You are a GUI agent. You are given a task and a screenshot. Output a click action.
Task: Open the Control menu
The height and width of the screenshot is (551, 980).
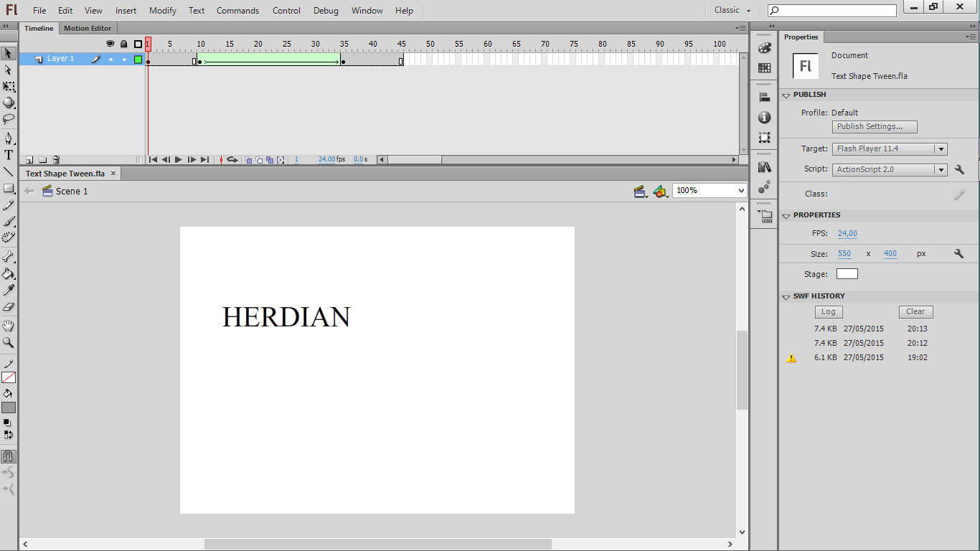pos(286,11)
